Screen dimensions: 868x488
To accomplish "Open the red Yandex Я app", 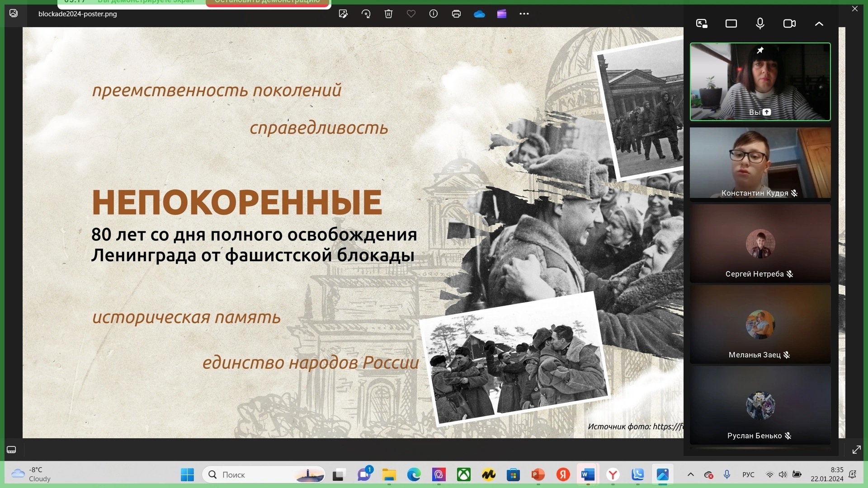I will click(x=563, y=475).
